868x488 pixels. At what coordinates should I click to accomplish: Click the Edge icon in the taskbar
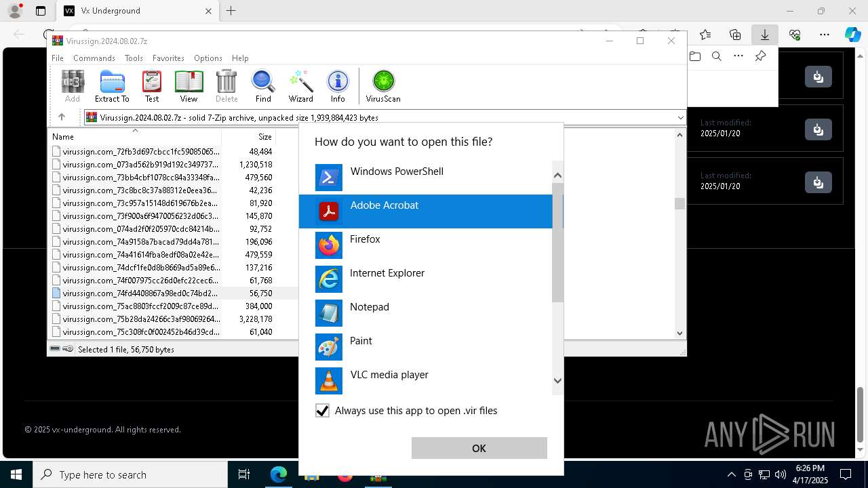click(x=279, y=474)
